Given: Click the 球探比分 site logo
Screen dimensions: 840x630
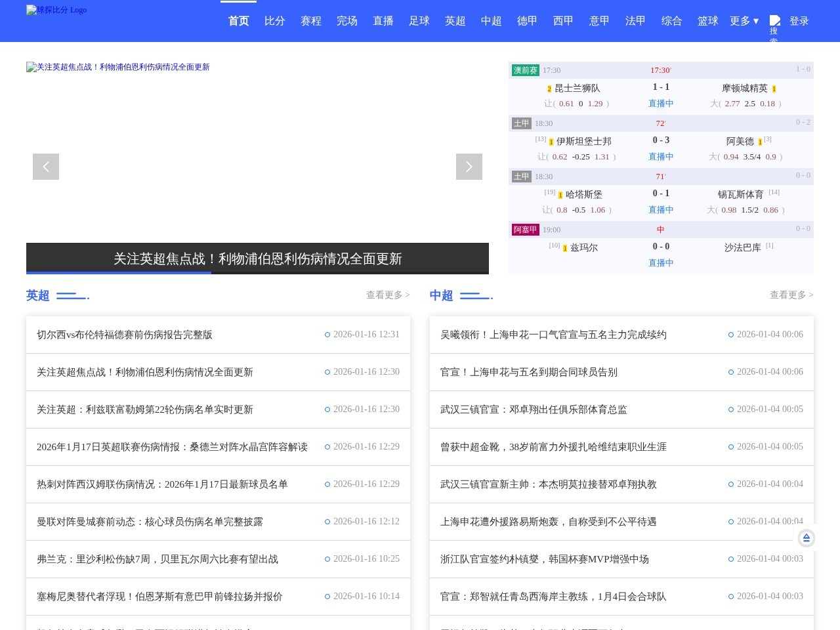Looking at the screenshot, I should click(56, 10).
